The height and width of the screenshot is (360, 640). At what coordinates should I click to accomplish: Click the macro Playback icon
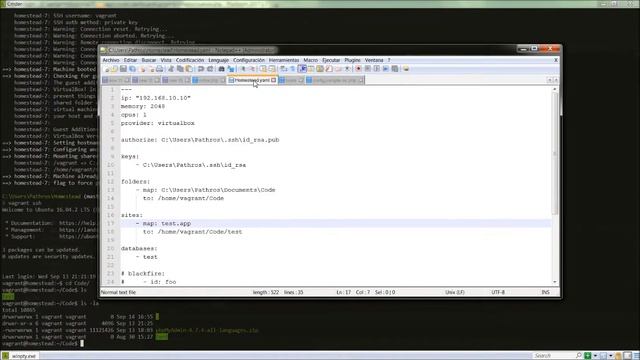(376, 69)
